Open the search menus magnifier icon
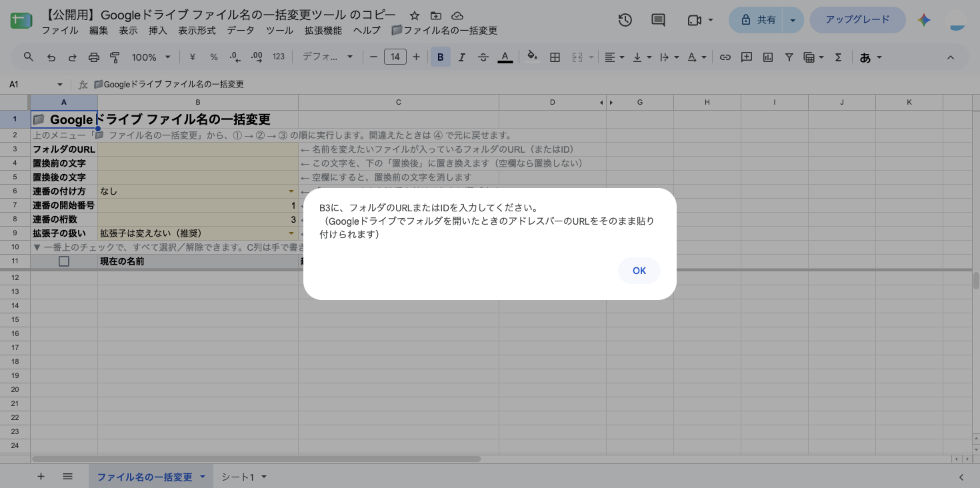This screenshot has width=980, height=488. [29, 57]
